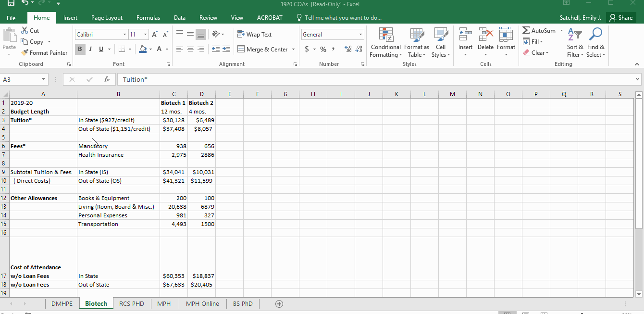Toggle Underline formatting on
Viewport: 644px width, 314px height.
pos(100,49)
